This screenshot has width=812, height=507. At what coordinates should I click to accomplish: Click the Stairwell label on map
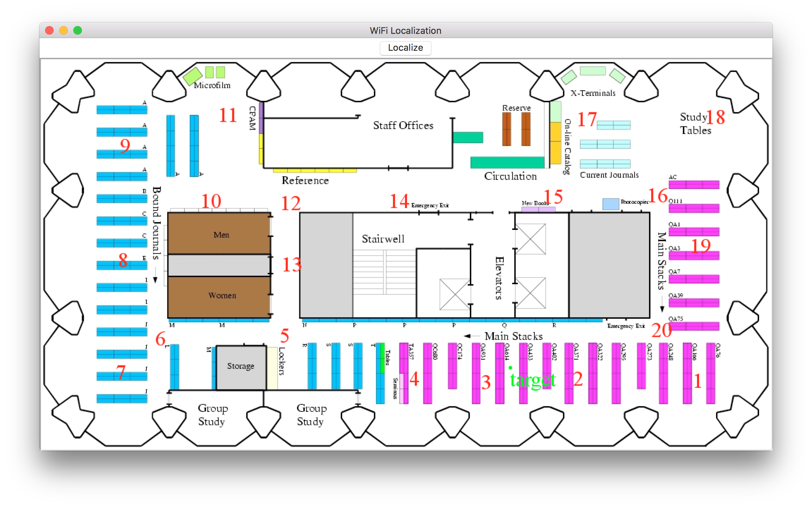click(383, 239)
